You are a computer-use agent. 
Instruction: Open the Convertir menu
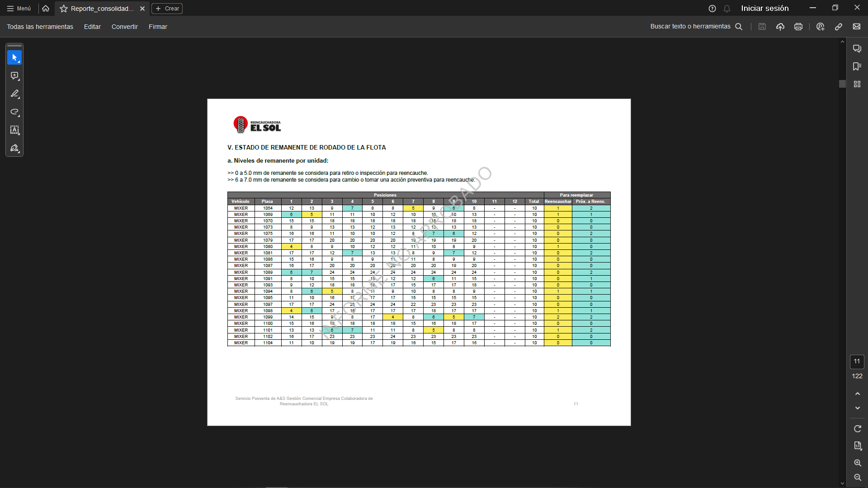tap(124, 27)
